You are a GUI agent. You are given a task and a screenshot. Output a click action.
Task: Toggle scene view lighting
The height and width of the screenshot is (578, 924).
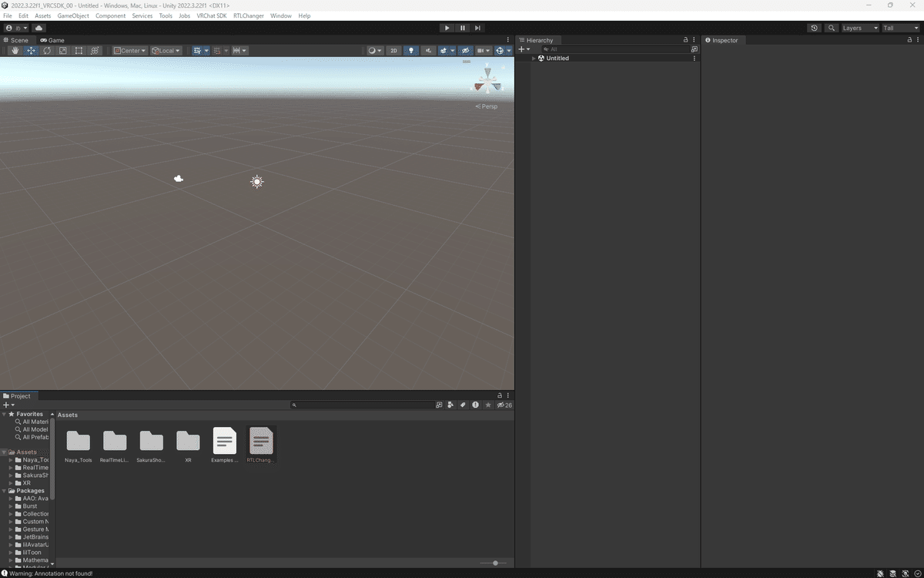tap(412, 50)
